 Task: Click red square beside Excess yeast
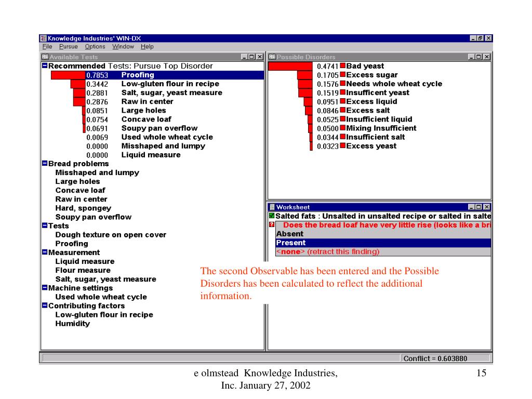pos(343,145)
